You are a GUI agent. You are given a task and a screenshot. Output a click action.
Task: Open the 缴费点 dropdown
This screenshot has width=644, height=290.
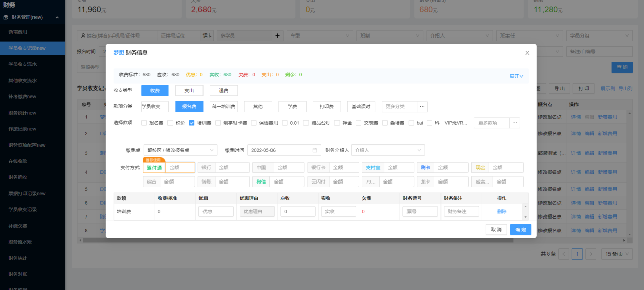(180, 150)
